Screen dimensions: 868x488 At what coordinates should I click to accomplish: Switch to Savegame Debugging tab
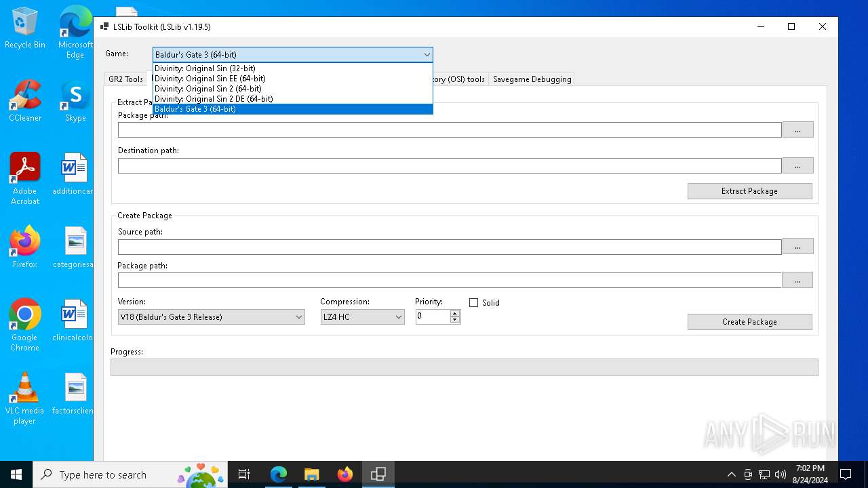pos(532,79)
